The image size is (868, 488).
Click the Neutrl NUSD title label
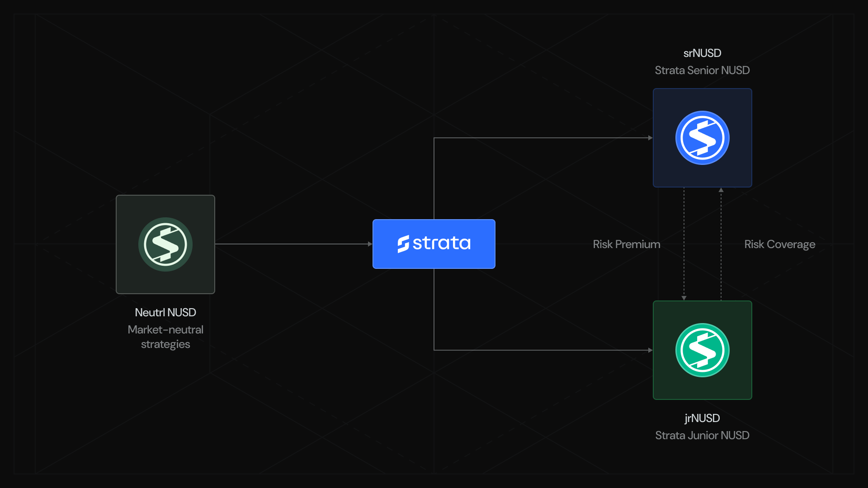click(165, 313)
